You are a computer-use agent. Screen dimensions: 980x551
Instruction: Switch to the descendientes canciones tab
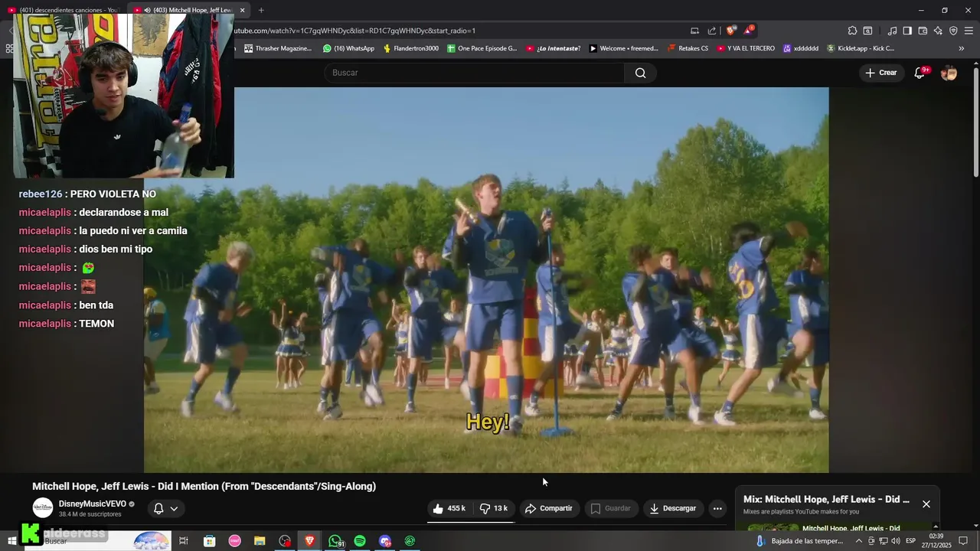point(63,10)
